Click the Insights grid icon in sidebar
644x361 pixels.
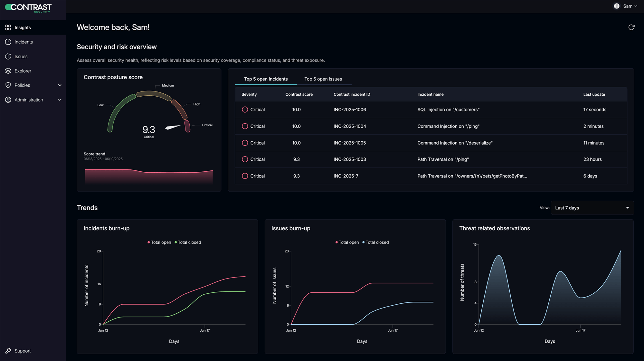click(8, 28)
